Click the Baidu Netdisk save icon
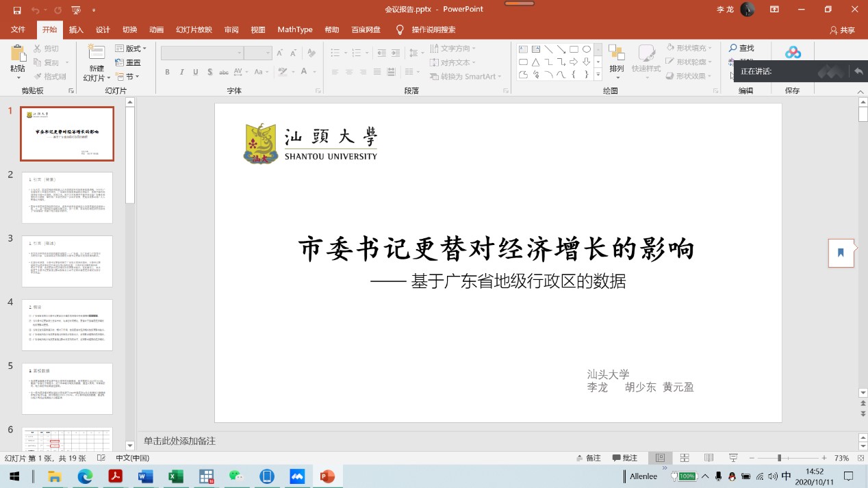The height and width of the screenshot is (488, 868). pyautogui.click(x=792, y=53)
